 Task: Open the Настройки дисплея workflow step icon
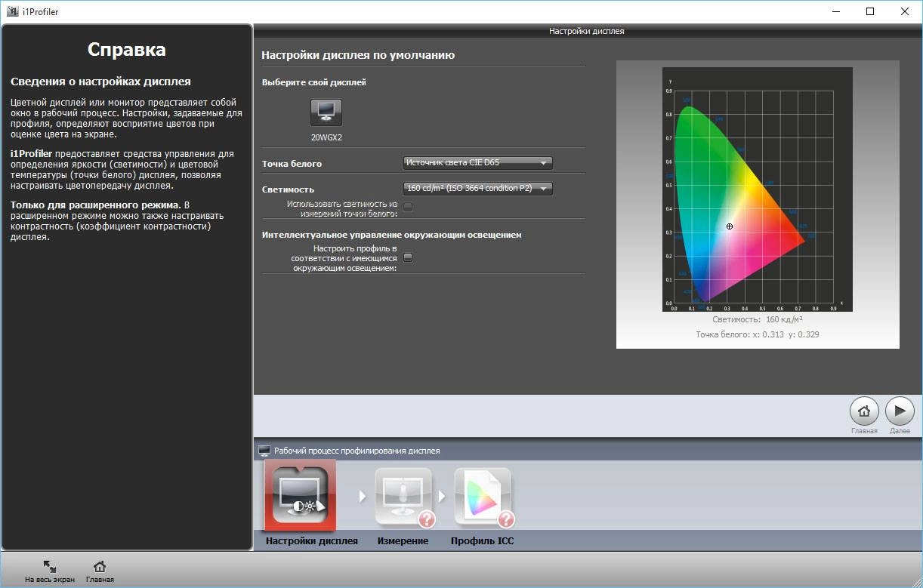pyautogui.click(x=300, y=495)
